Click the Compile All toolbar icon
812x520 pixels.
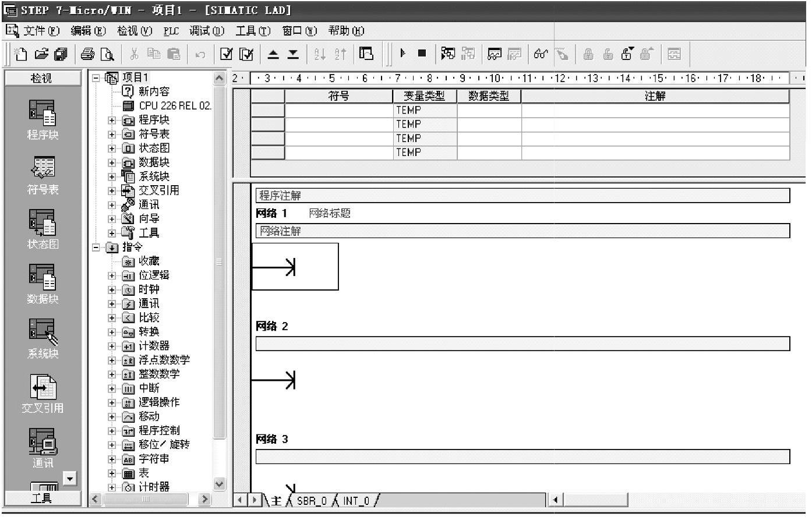click(x=247, y=54)
